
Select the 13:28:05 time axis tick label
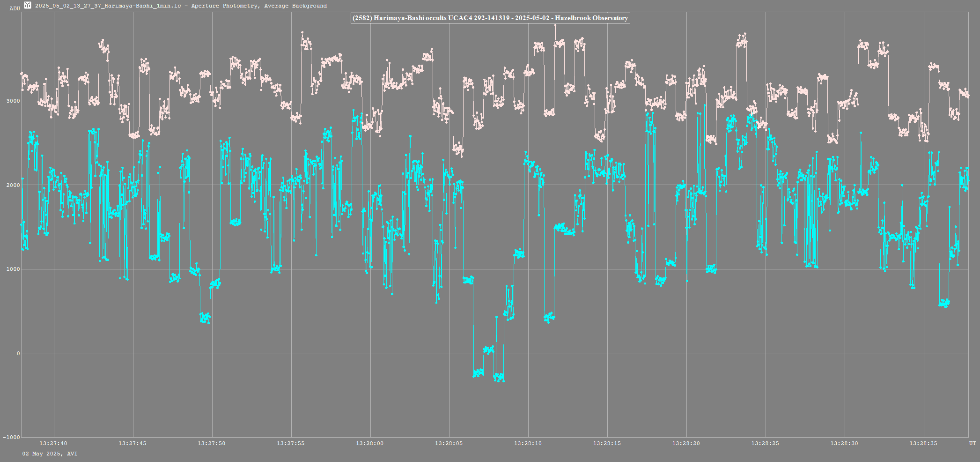pyautogui.click(x=449, y=443)
